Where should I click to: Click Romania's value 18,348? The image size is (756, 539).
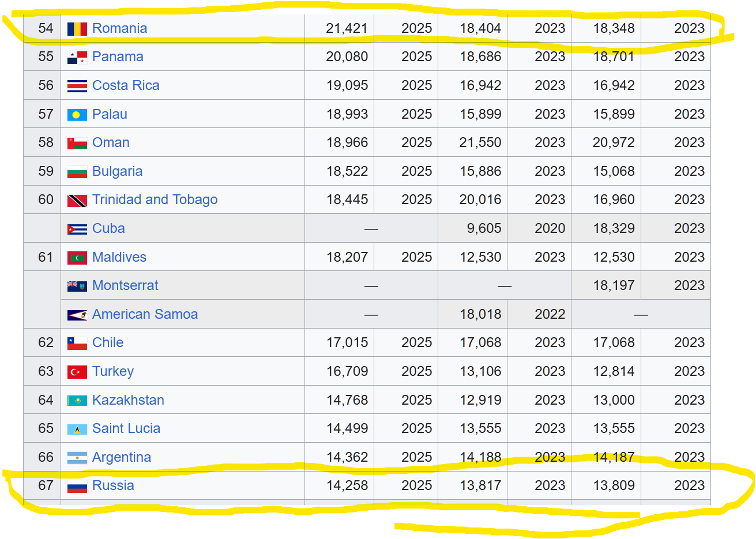click(614, 28)
